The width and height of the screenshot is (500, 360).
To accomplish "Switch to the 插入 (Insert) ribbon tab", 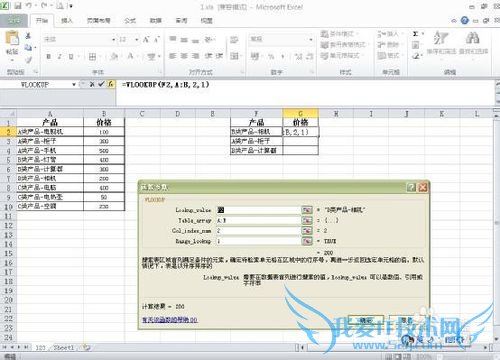I will pyautogui.click(x=67, y=21).
